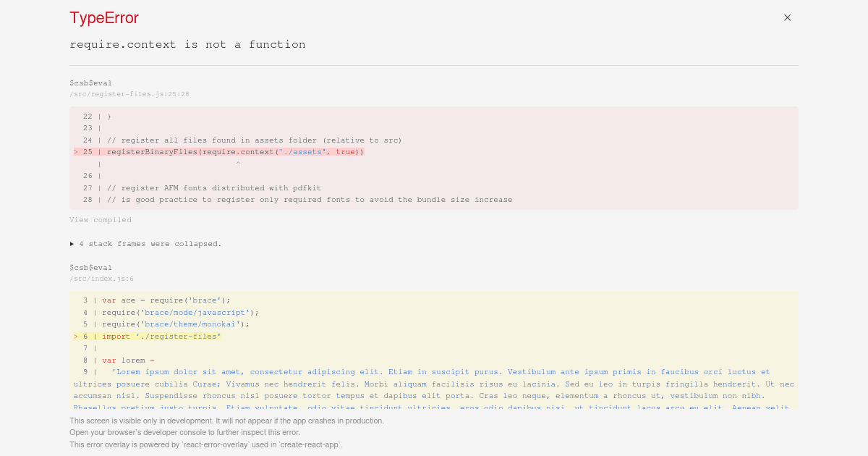This screenshot has width=868, height=456.
Task: Select the /src/index.js:6 frame location
Action: (x=102, y=278)
